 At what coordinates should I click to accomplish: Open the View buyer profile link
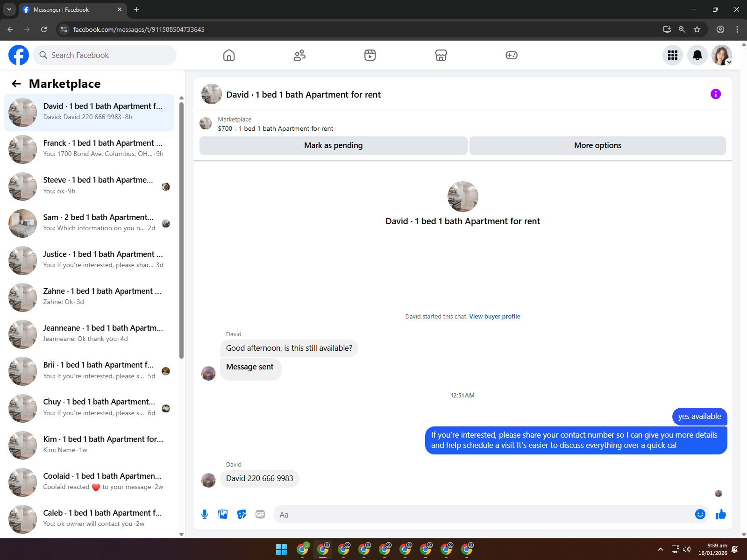[x=495, y=316]
